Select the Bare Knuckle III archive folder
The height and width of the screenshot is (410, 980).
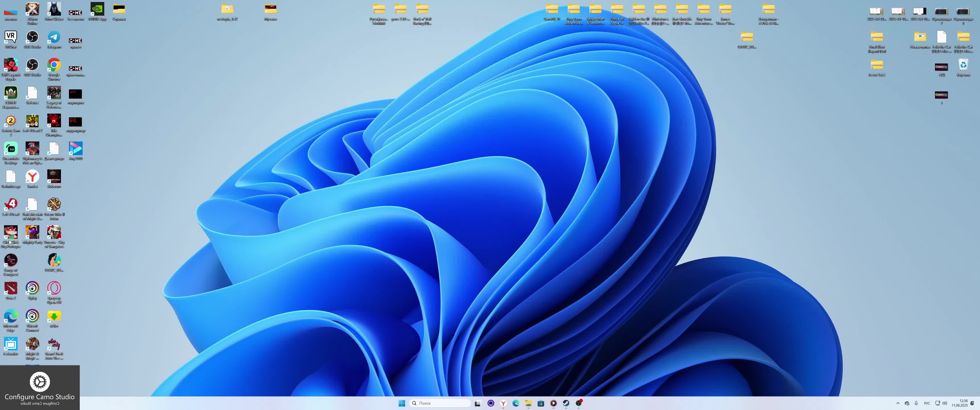pyautogui.click(x=682, y=14)
